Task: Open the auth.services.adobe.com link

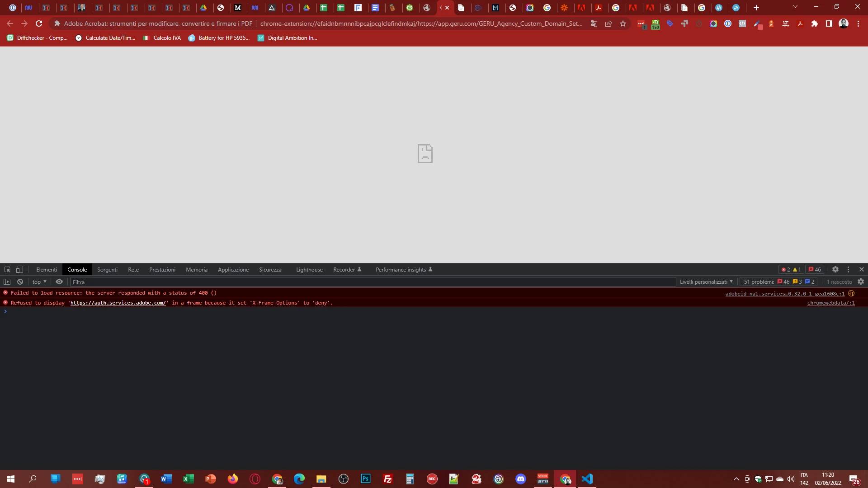Action: coord(118,303)
